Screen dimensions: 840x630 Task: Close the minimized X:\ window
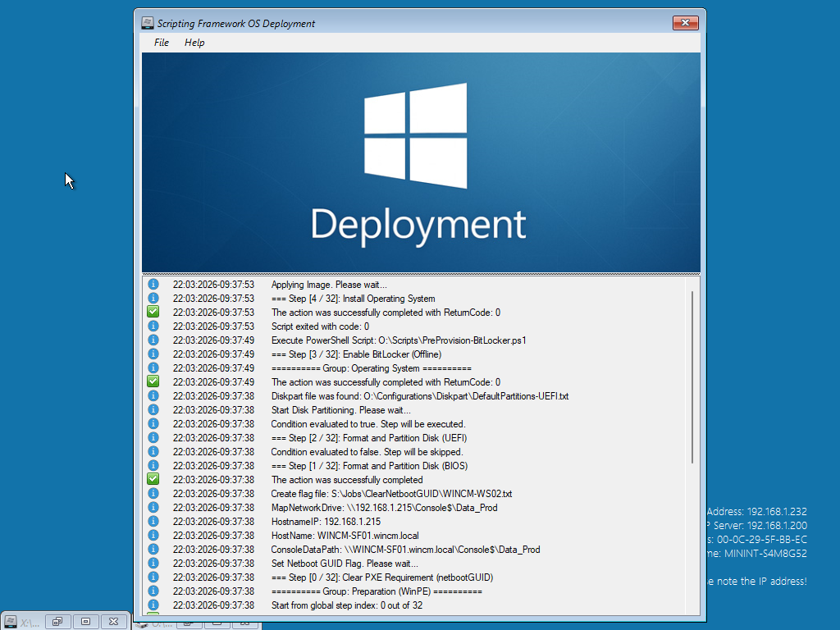click(114, 622)
